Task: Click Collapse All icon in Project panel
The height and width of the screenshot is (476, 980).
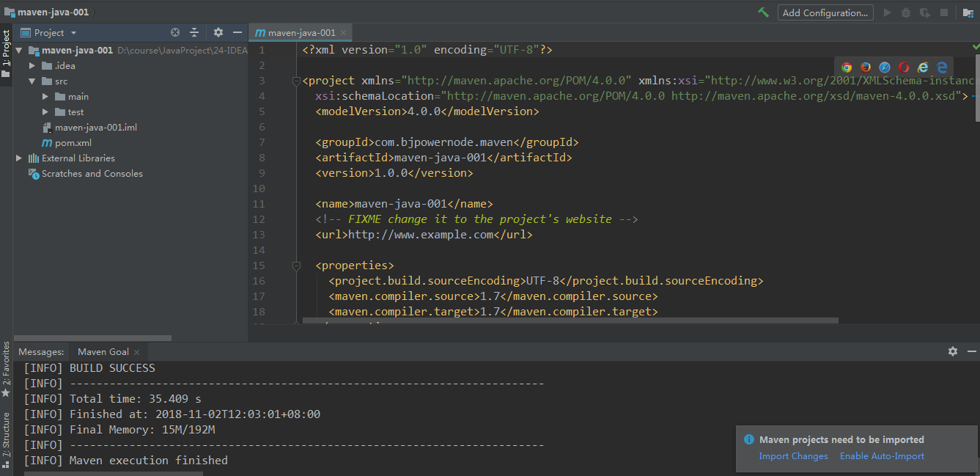Action: [194, 32]
